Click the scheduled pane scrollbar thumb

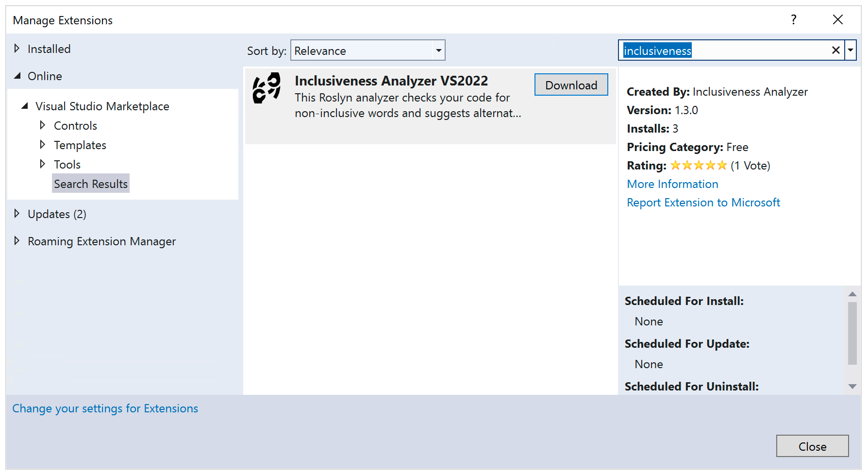[852, 333]
